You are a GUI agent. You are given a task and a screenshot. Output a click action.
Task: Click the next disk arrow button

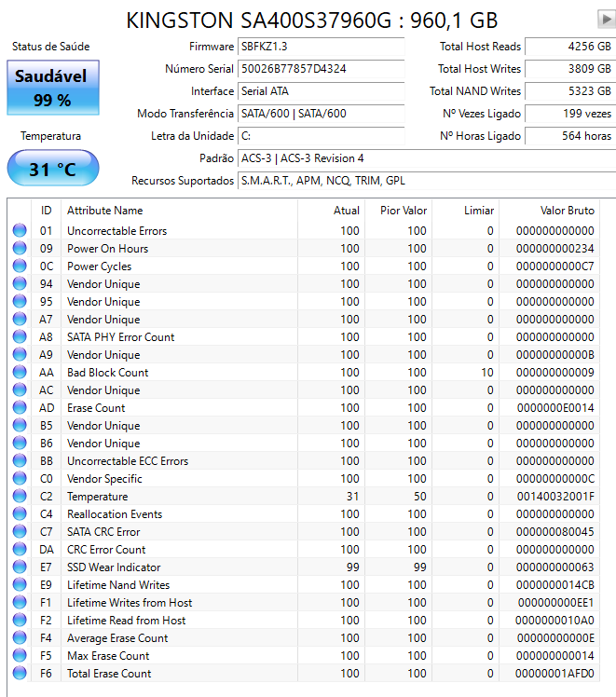607,20
